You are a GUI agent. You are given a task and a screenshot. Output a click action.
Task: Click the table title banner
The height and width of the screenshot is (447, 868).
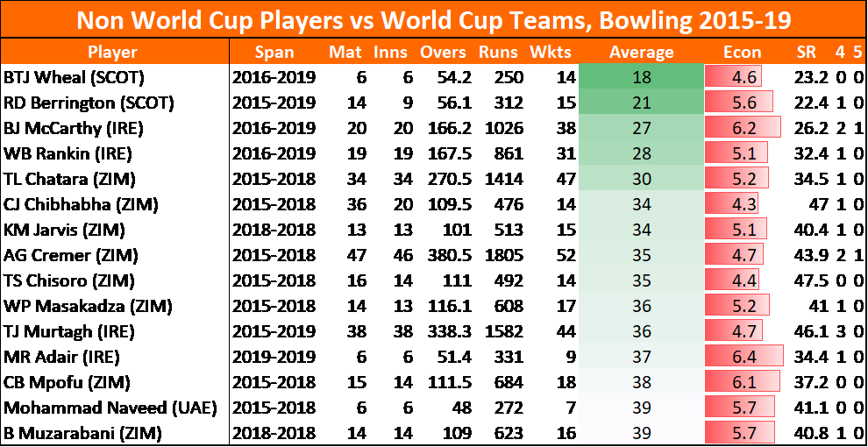433,20
